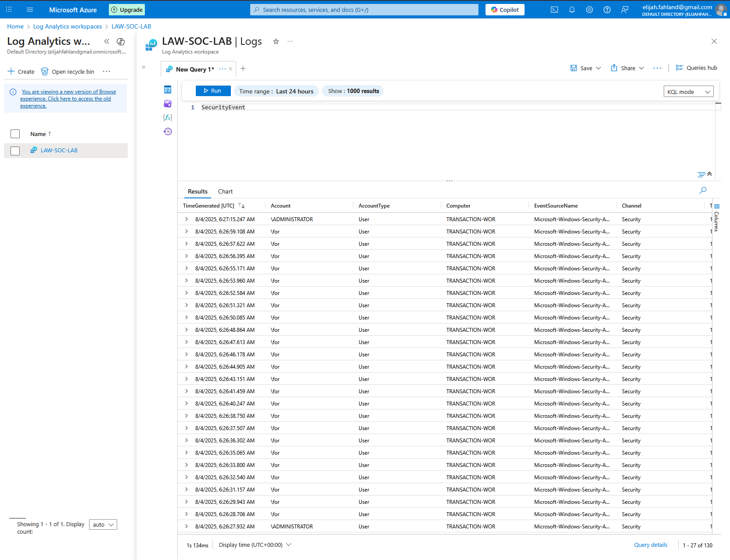Click the Account column header

click(280, 205)
